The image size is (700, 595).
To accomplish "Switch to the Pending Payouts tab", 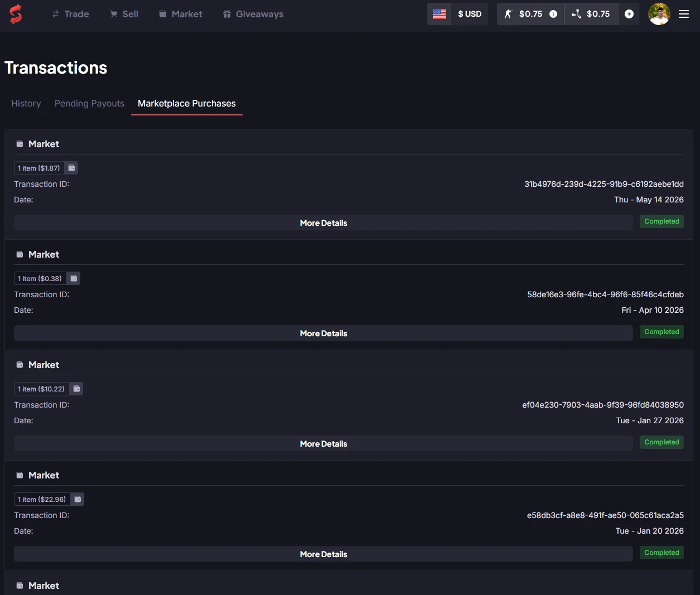I will point(89,104).
